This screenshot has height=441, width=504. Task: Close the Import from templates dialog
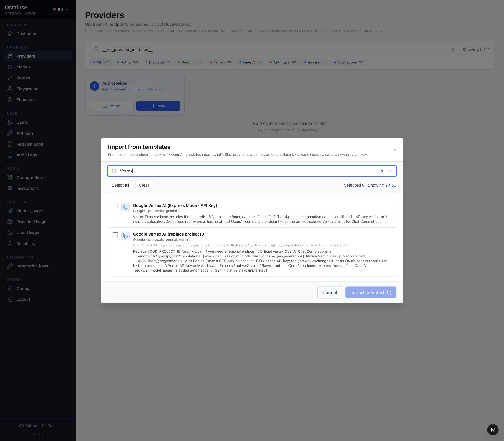[395, 150]
